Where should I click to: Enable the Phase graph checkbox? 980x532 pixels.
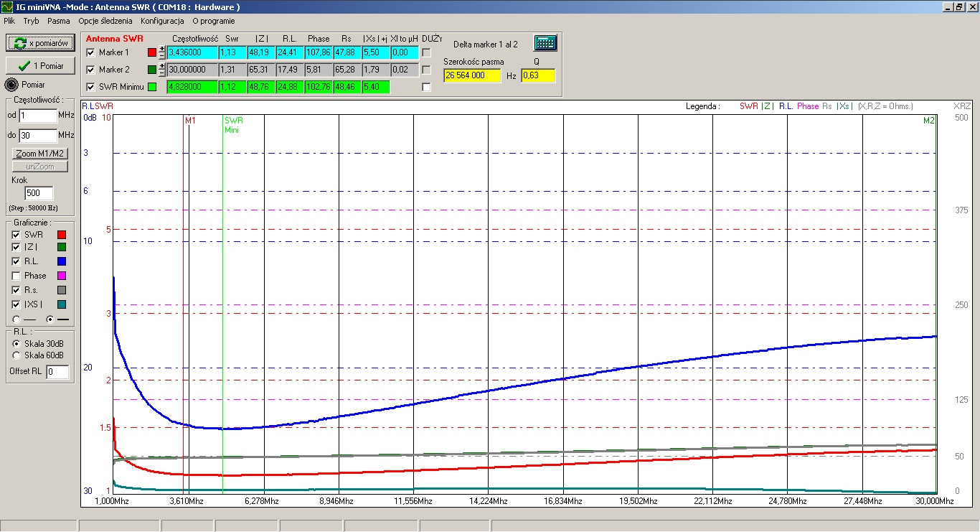tap(17, 276)
